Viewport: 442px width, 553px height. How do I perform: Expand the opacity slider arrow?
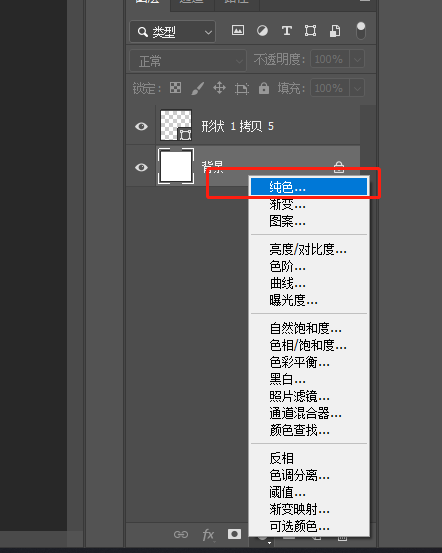[x=357, y=59]
